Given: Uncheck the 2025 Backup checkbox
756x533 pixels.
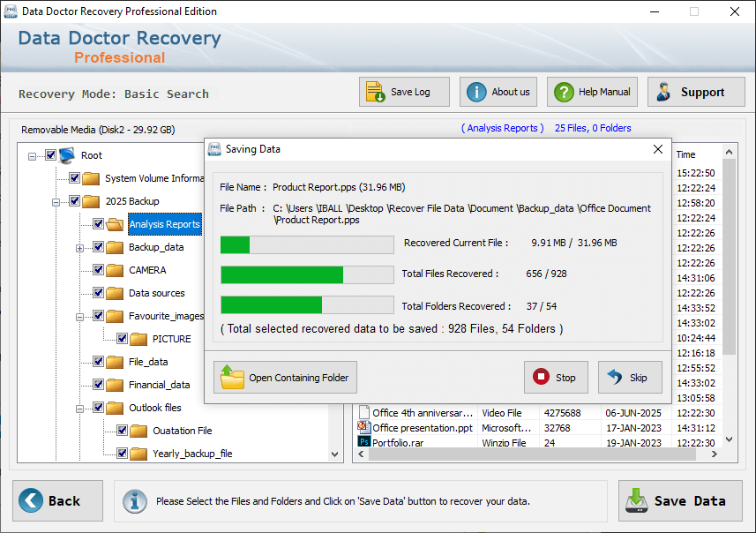Looking at the screenshot, I should (74, 200).
